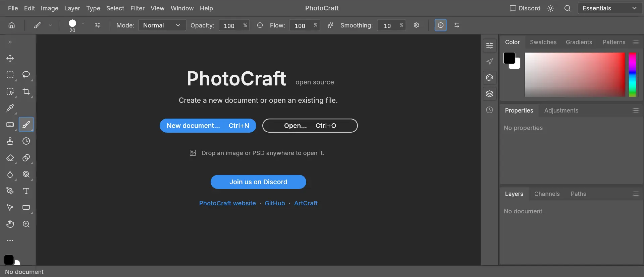This screenshot has width=644, height=277.
Task: Click the Opacity value field
Action: point(234,25)
